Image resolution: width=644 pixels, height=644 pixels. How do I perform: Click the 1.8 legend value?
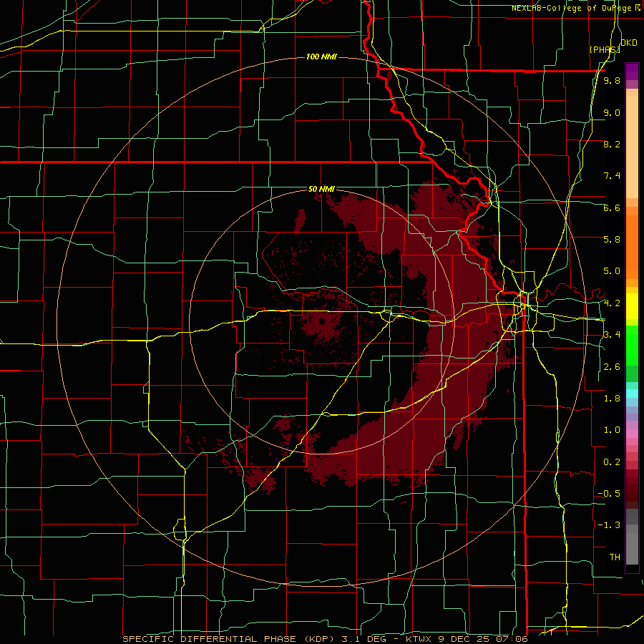click(612, 398)
